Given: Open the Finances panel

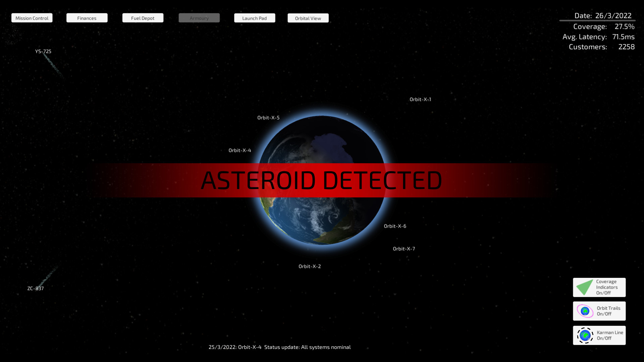Looking at the screenshot, I should 87,18.
